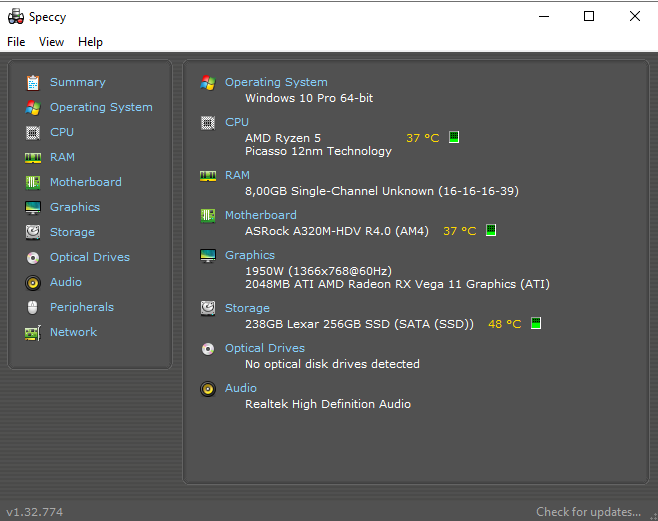
Task: Click the RAM heading in summary panel
Action: pos(237,175)
